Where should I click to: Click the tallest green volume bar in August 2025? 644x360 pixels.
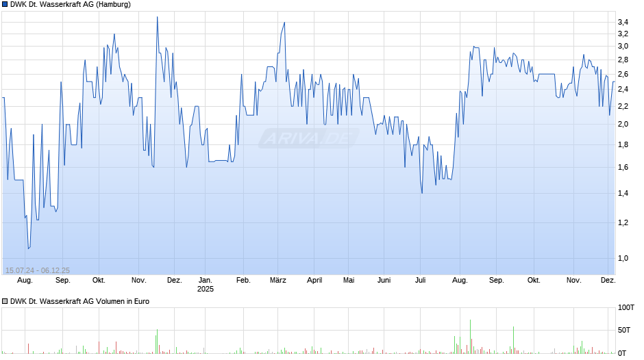coord(470,337)
